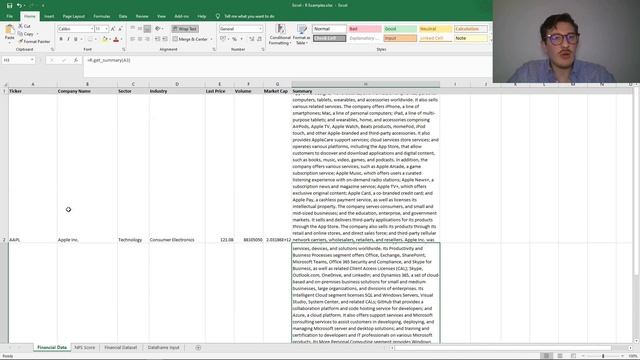Decrease the font size
Viewport: 640px width, 360px height.
click(x=120, y=29)
